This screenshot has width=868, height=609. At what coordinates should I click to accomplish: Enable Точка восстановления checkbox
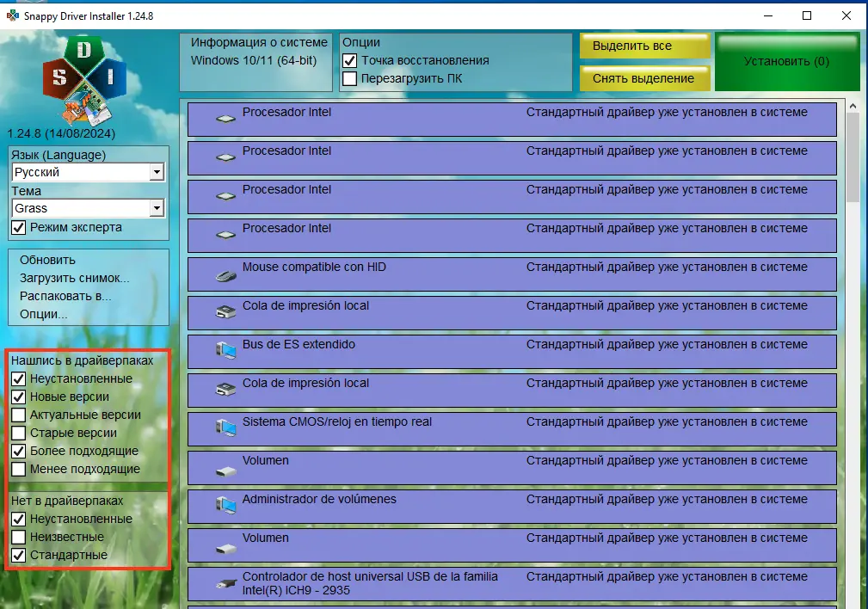tap(350, 60)
